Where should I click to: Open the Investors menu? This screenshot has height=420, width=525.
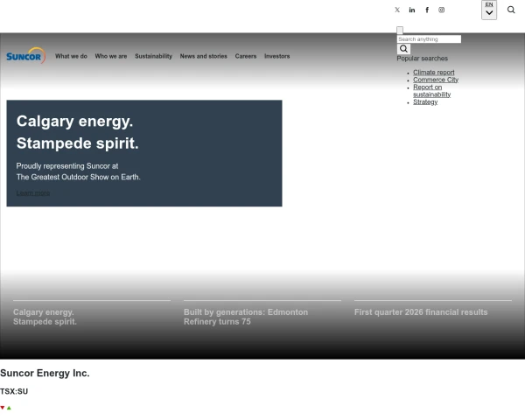[x=276, y=56]
